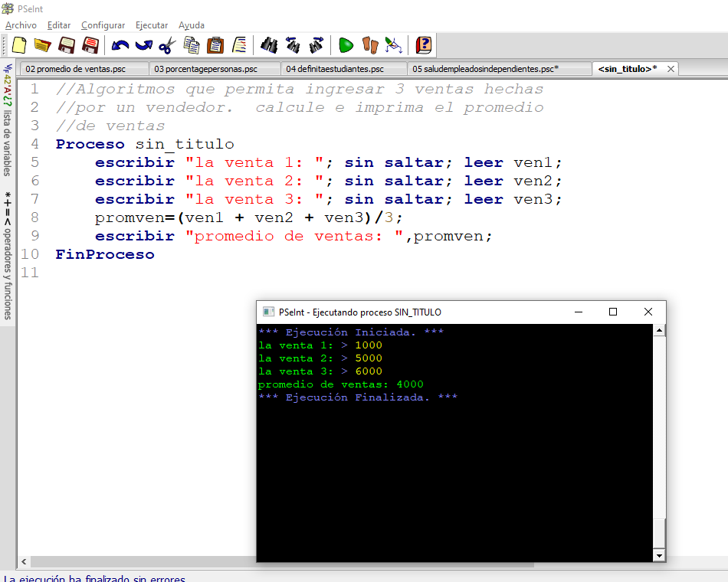Open the Archivo menu
This screenshot has height=582, width=728.
[21, 25]
